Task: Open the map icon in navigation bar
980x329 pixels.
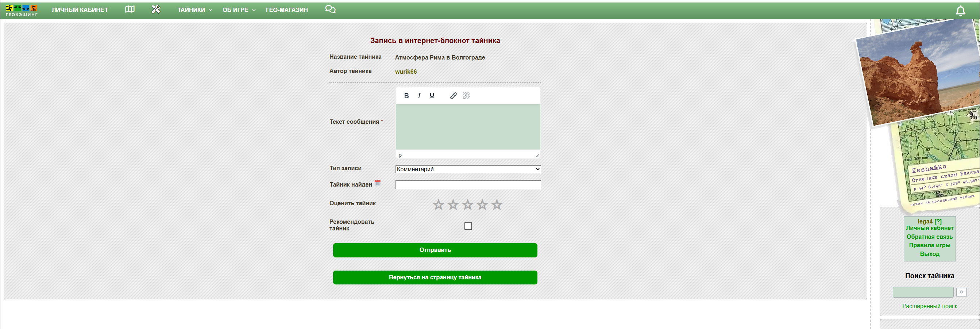Action: (x=130, y=9)
